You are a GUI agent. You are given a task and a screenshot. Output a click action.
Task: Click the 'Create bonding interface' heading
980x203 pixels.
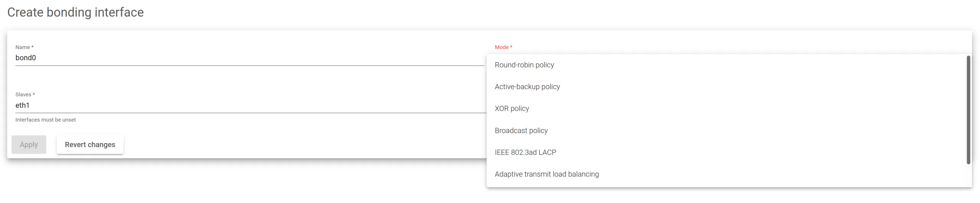(x=75, y=12)
